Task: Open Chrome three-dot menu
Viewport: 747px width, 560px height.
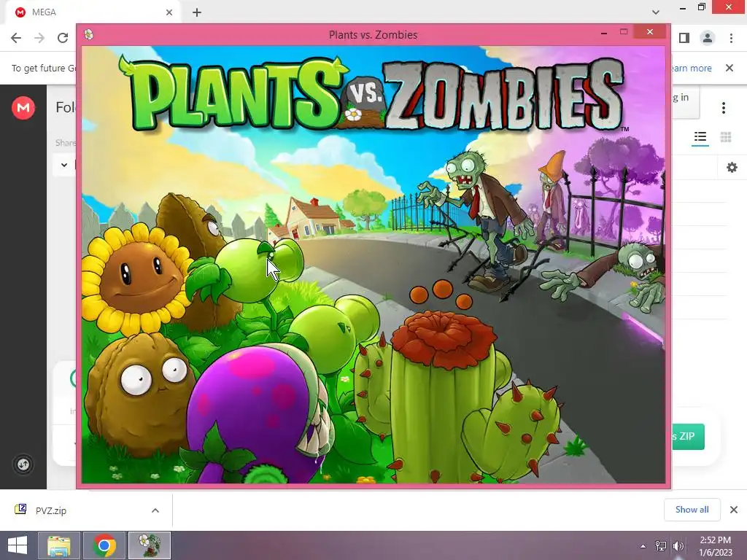Action: coord(731,38)
